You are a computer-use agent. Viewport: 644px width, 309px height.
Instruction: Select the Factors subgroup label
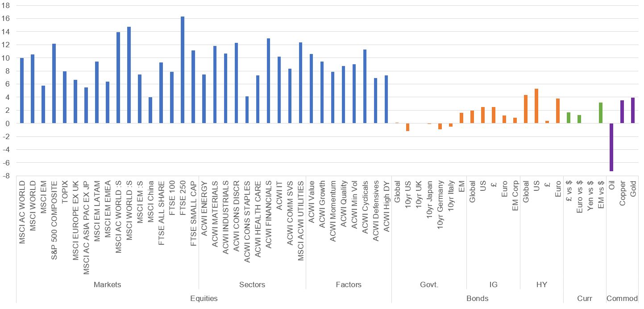click(x=349, y=284)
